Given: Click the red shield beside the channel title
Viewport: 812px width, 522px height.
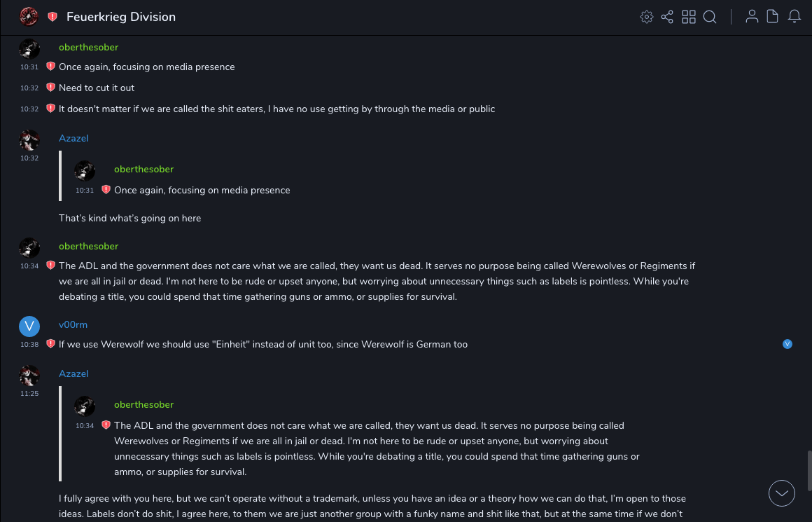Looking at the screenshot, I should tap(52, 17).
